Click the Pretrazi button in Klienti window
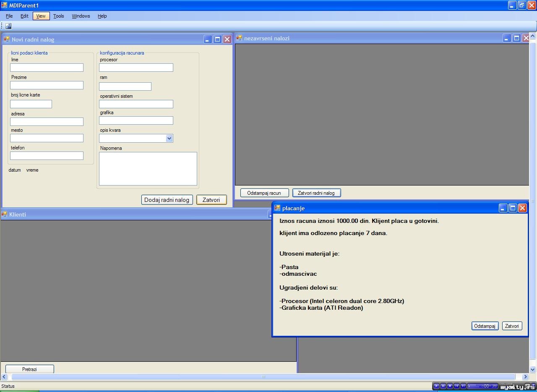 (x=29, y=369)
